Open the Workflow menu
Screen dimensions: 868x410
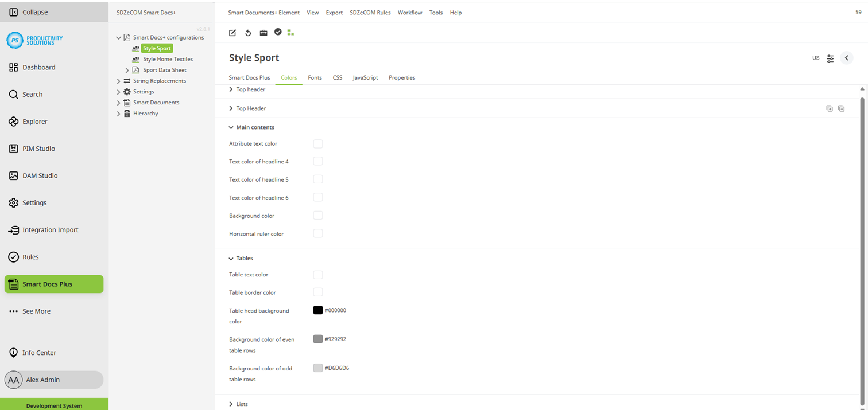[409, 12]
